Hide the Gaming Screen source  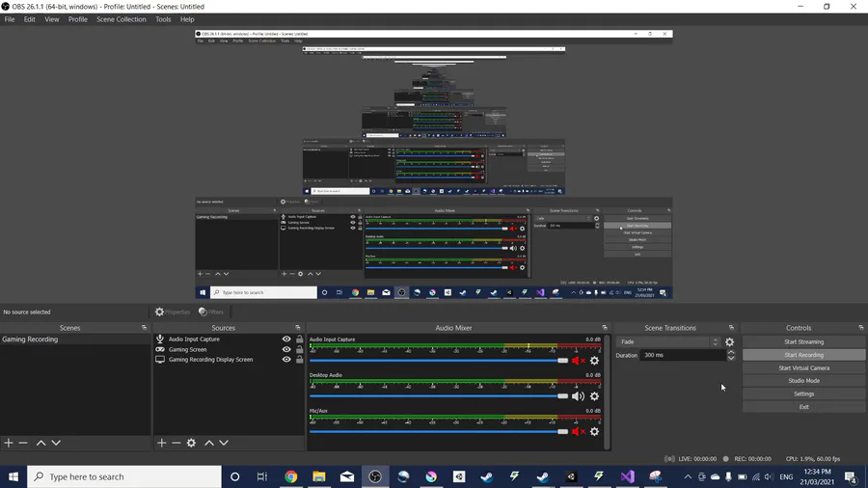click(x=286, y=349)
